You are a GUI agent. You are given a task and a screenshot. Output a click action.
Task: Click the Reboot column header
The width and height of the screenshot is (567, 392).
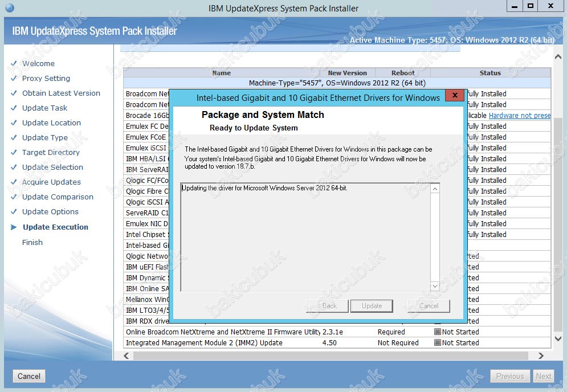403,73
